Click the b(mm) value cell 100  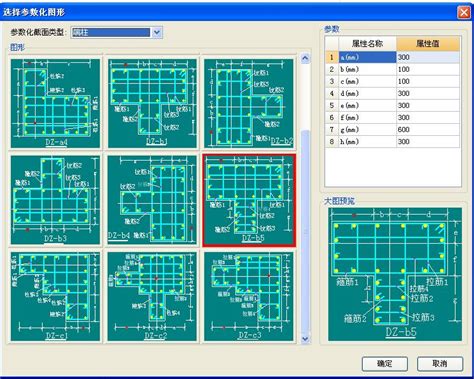(x=428, y=69)
